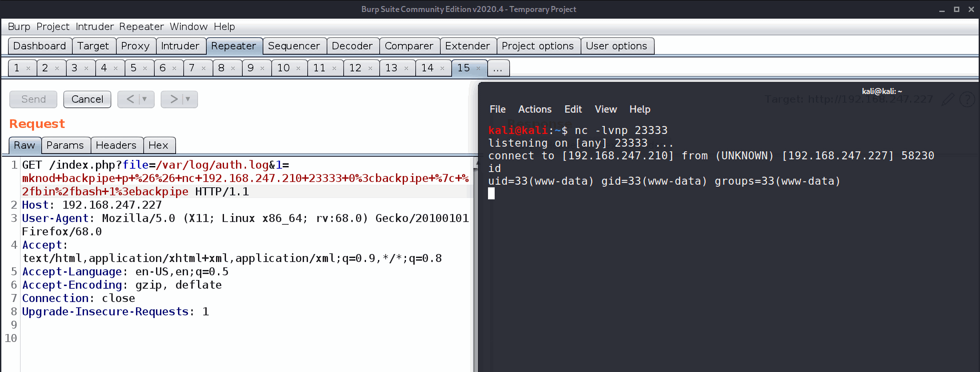The width and height of the screenshot is (980, 372).
Task: Close Repeater tab 9
Action: [x=262, y=68]
